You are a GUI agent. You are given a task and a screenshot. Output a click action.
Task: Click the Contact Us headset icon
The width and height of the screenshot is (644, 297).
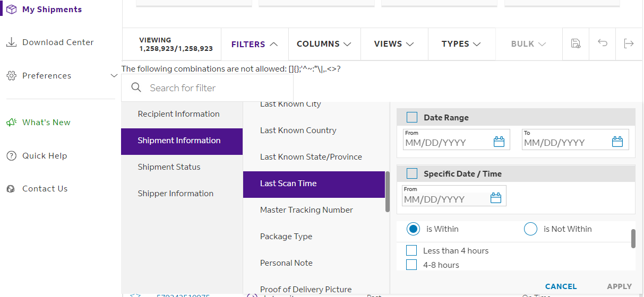[11, 189]
